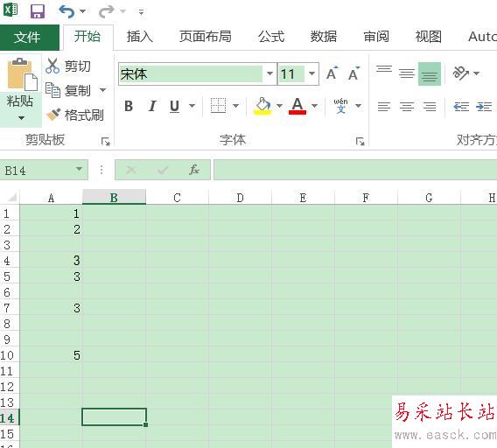Select Align Right icon
The width and height of the screenshot is (497, 448).
click(x=430, y=106)
